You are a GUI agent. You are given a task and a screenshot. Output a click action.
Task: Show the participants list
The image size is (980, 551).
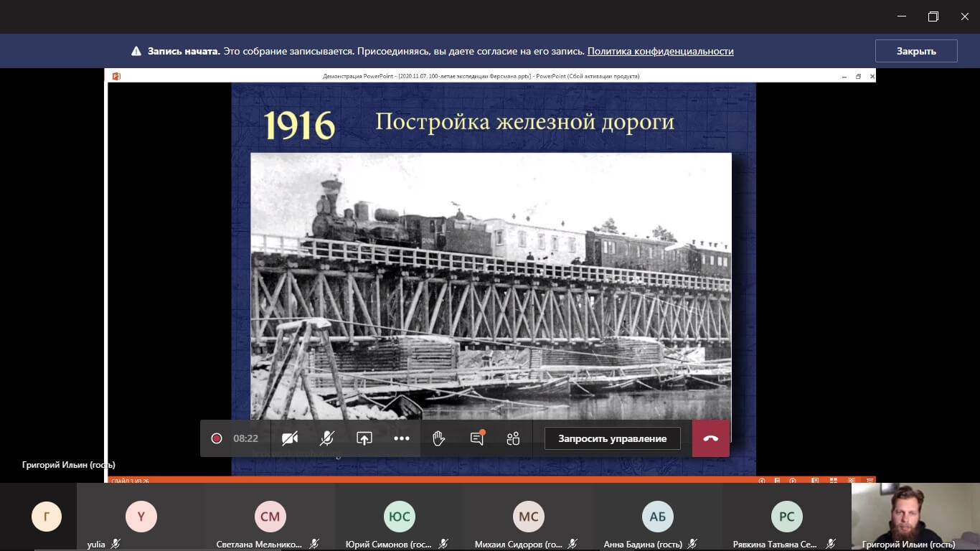pos(513,438)
